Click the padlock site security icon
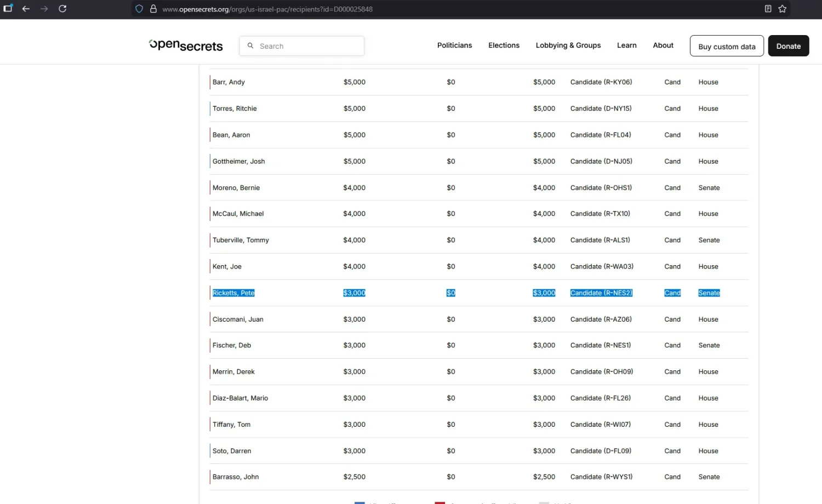This screenshot has height=504, width=822. point(153,9)
